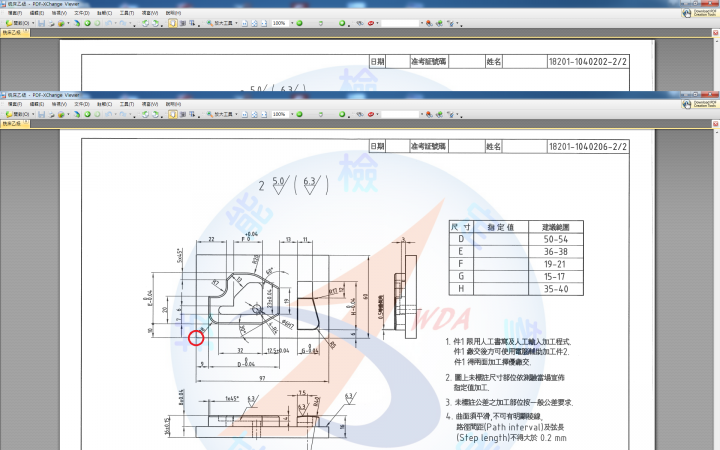Rotate the page counter-clockwise in the 1040206 window
This screenshot has height=450, width=720.
[x=145, y=114]
